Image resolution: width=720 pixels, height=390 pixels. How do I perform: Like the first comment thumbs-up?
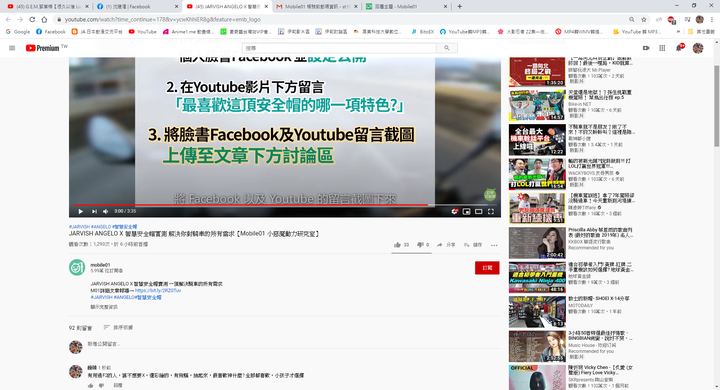(x=90, y=385)
